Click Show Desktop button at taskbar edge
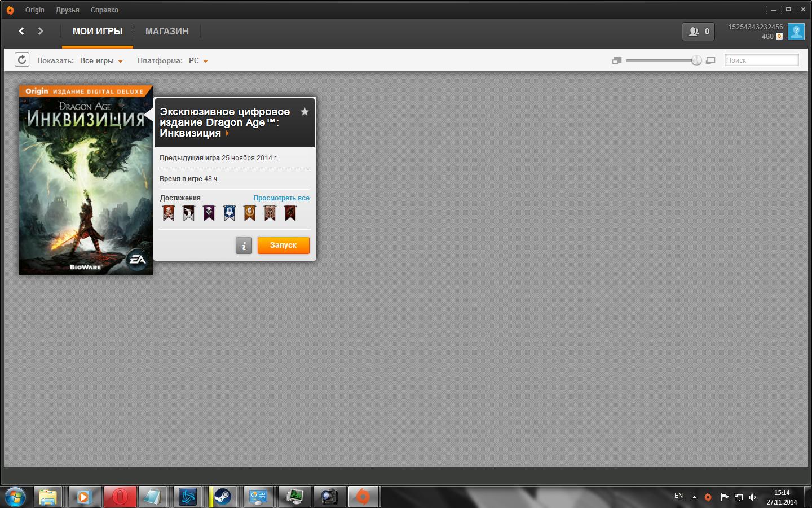The image size is (812, 508). pyautogui.click(x=808, y=497)
